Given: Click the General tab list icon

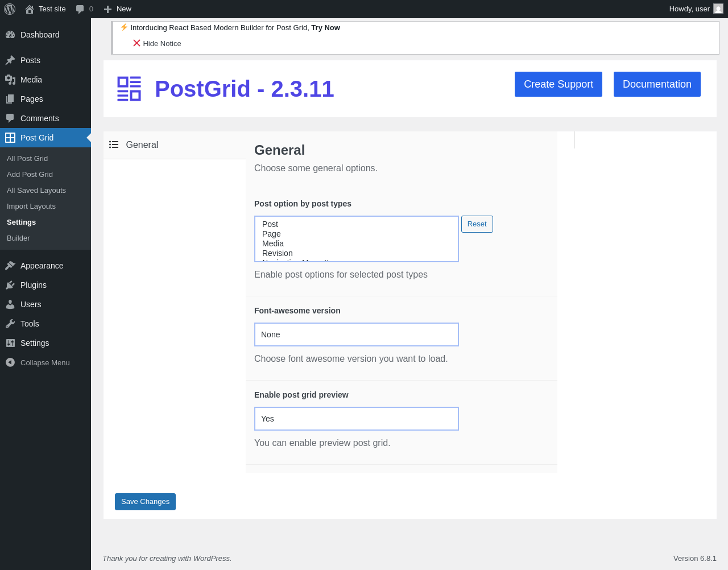Looking at the screenshot, I should 114,144.
